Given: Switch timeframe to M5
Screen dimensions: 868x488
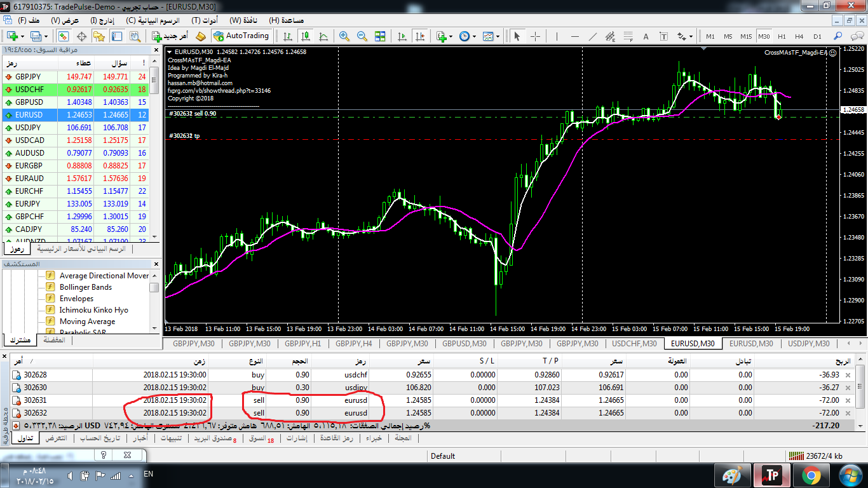Looking at the screenshot, I should pos(728,36).
